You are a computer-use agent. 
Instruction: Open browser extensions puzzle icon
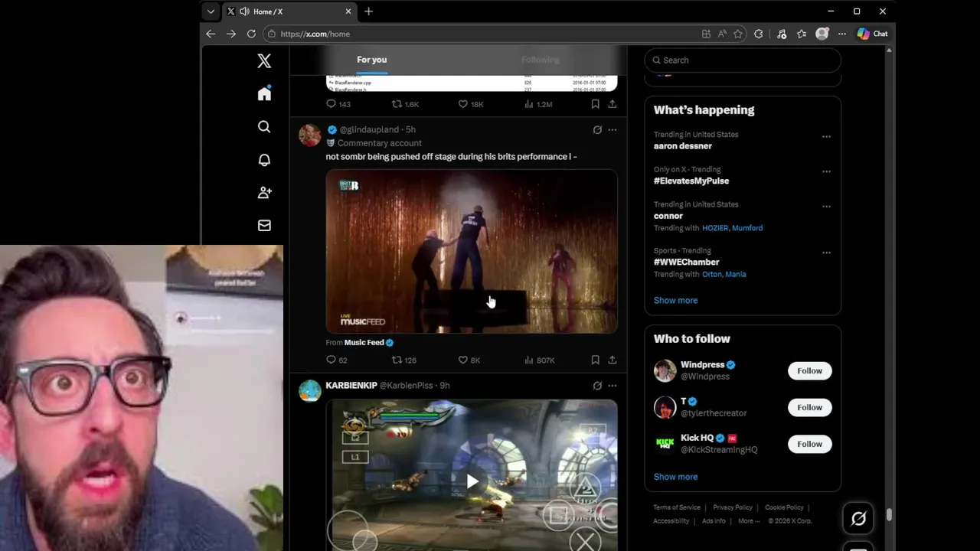758,34
